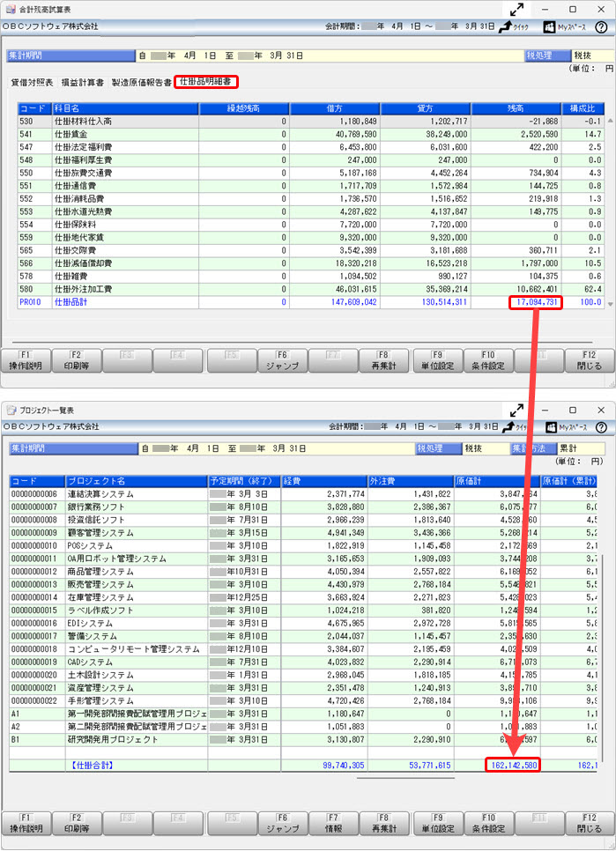The image size is (616, 851).
Task: Select project 銀行業務ソフト
Action: point(303,507)
